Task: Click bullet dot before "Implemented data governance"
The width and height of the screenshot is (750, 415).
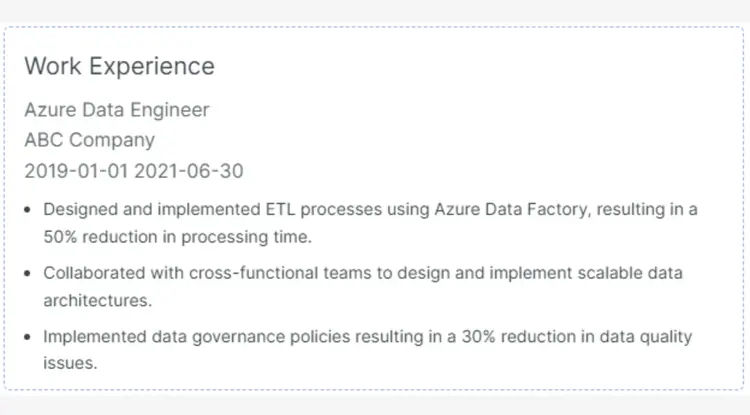Action: pos(29,337)
